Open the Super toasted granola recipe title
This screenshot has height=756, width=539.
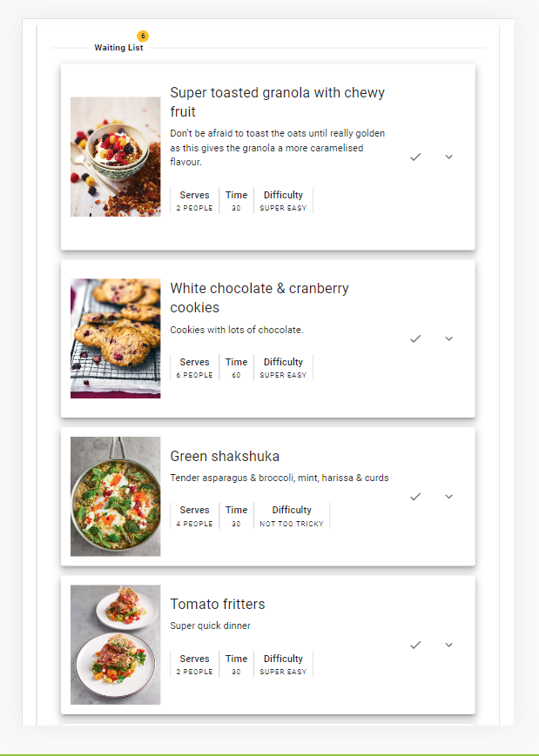(278, 102)
